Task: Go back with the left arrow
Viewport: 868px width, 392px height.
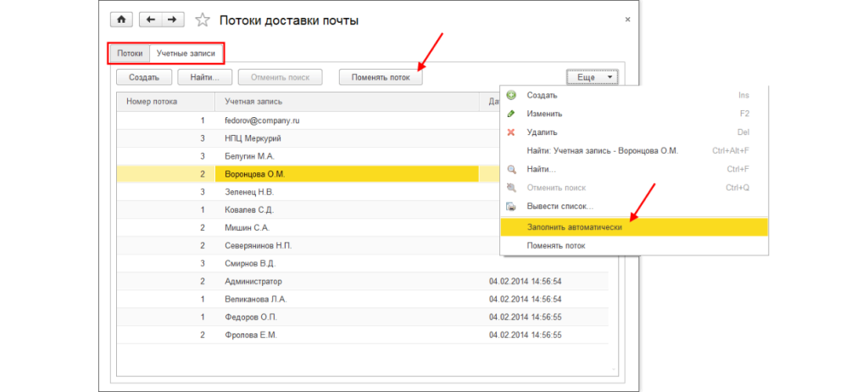Action: [x=151, y=20]
